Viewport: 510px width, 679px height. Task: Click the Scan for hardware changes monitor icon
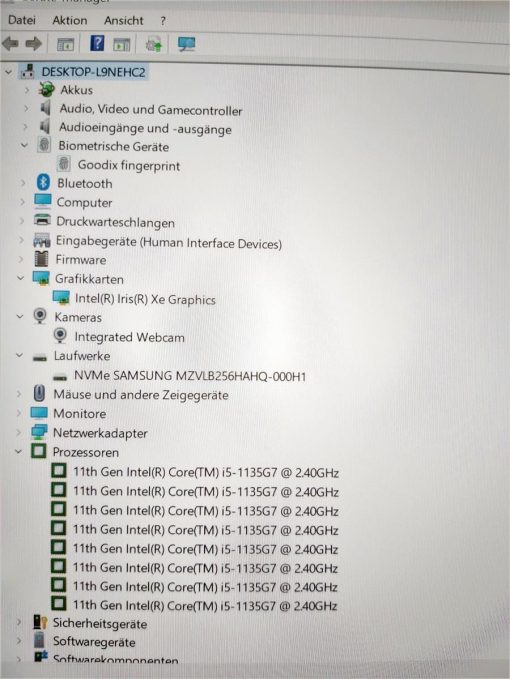point(187,44)
